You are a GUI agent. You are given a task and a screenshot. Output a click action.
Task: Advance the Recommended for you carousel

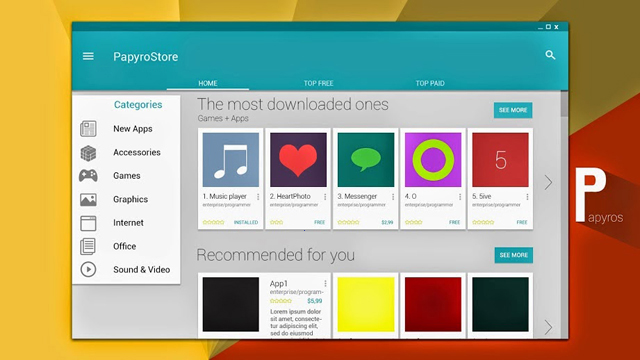548,327
